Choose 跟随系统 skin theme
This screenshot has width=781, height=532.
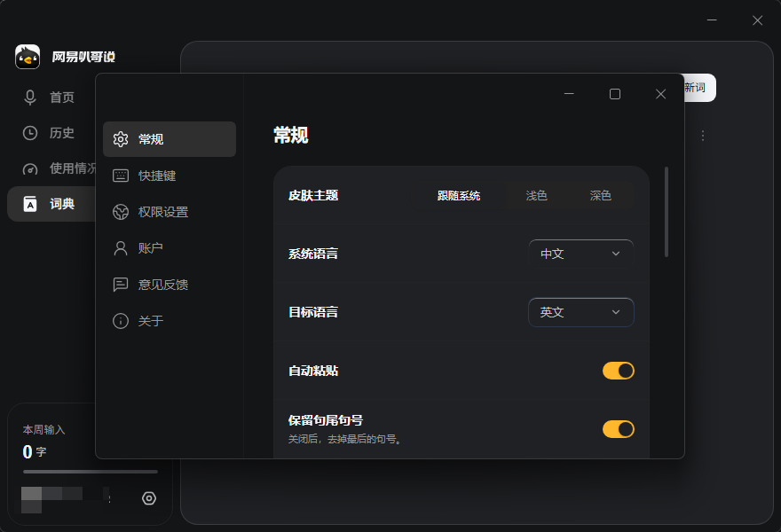point(459,196)
